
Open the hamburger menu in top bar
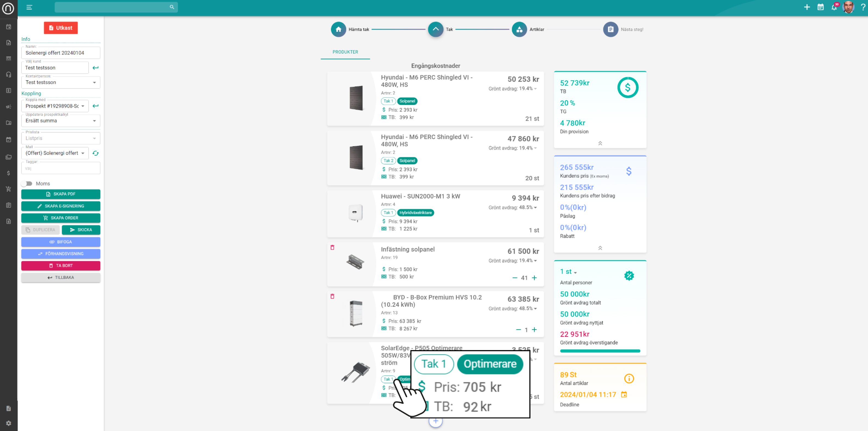[29, 7]
